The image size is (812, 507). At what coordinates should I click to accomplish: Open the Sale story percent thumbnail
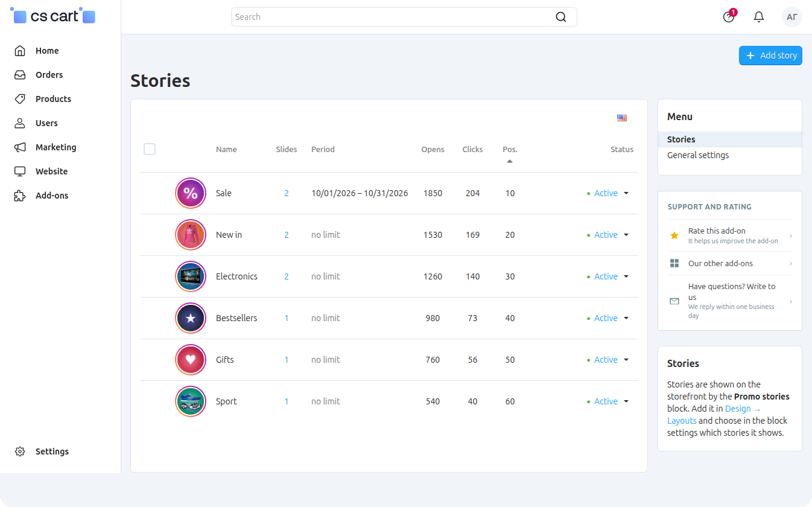191,193
